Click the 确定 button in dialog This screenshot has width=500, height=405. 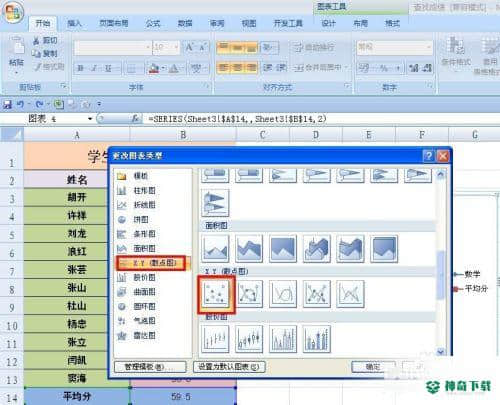(373, 367)
